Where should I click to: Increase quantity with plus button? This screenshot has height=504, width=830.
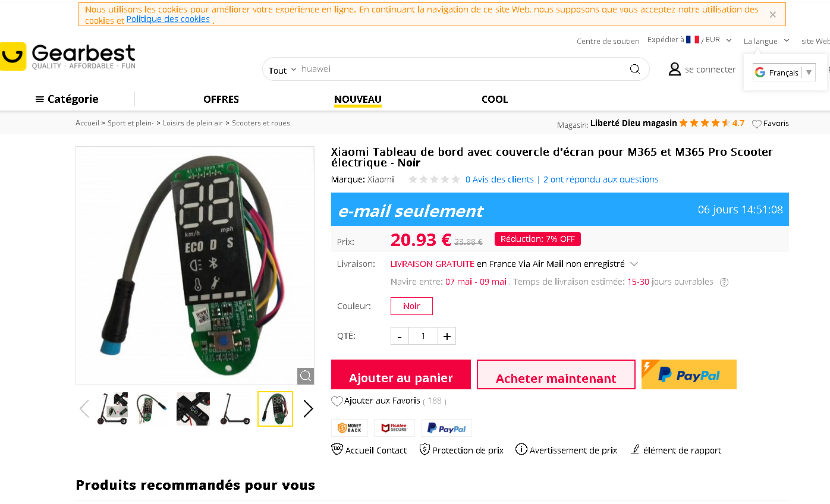coord(447,336)
